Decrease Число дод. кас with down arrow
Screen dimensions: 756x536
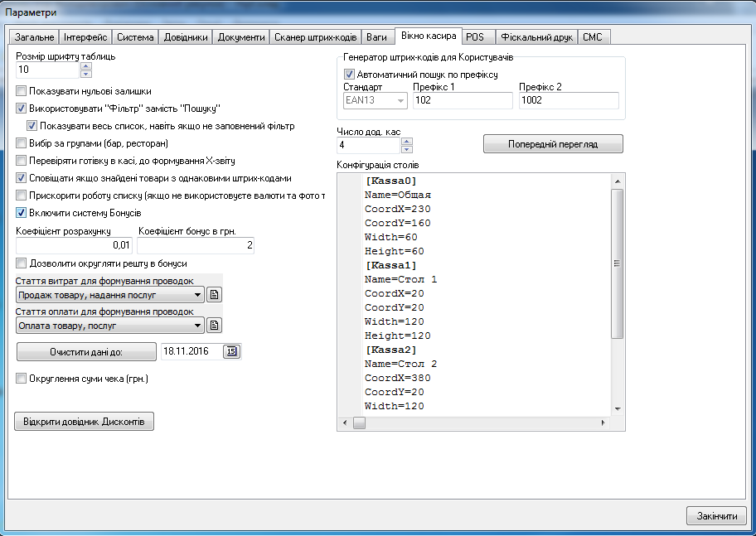coord(406,149)
